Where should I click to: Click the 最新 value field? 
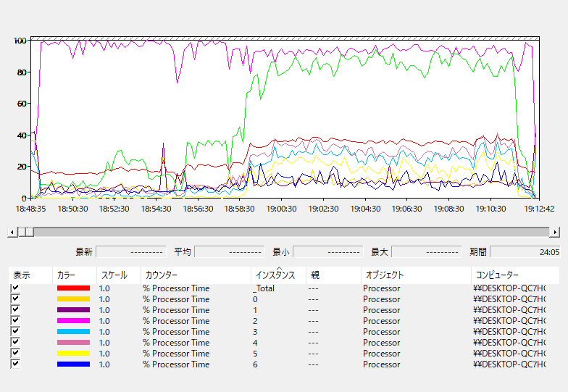click(x=130, y=252)
